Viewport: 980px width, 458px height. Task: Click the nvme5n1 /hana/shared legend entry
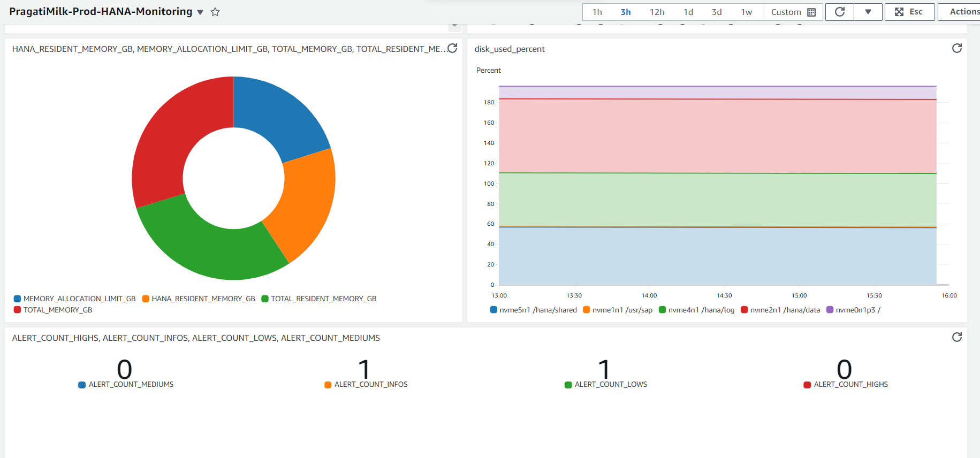[534, 310]
